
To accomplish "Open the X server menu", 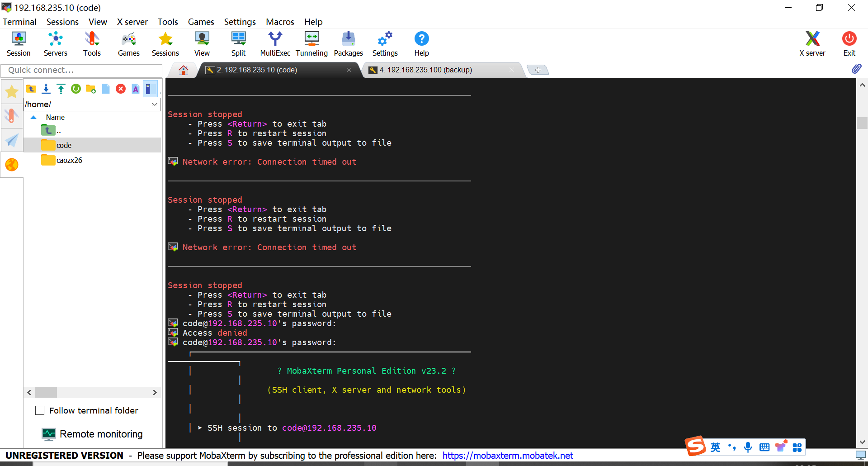I will pyautogui.click(x=132, y=22).
